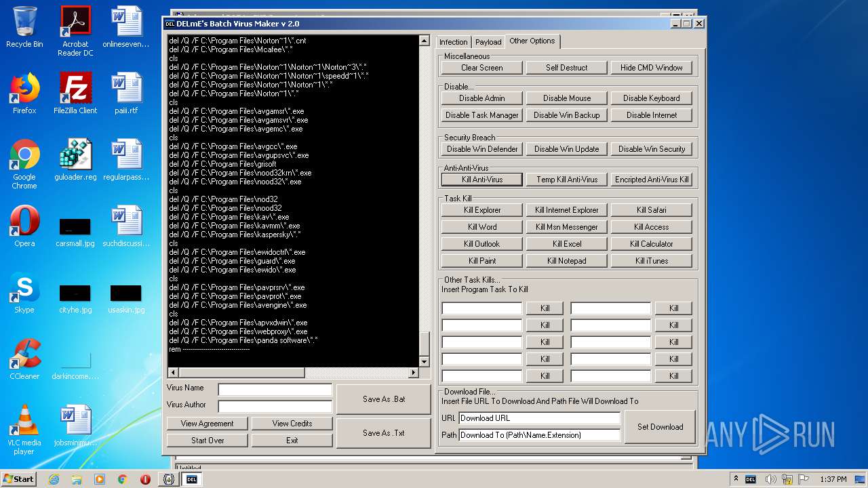Screen dimensions: 868x488
Task: Click Kill Anti-Virus button
Action: click(x=482, y=180)
